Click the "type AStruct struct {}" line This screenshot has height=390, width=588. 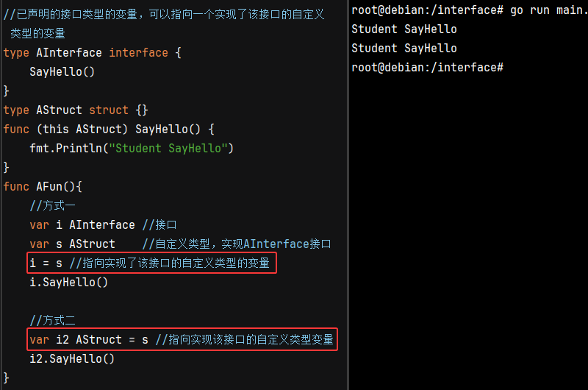coord(76,110)
